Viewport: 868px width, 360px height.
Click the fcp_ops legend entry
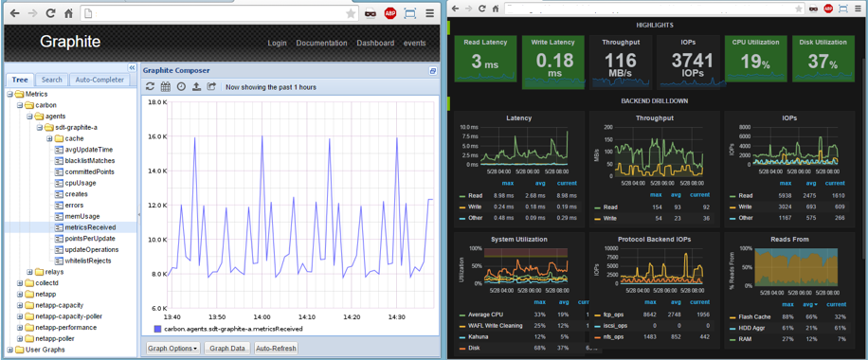click(614, 315)
